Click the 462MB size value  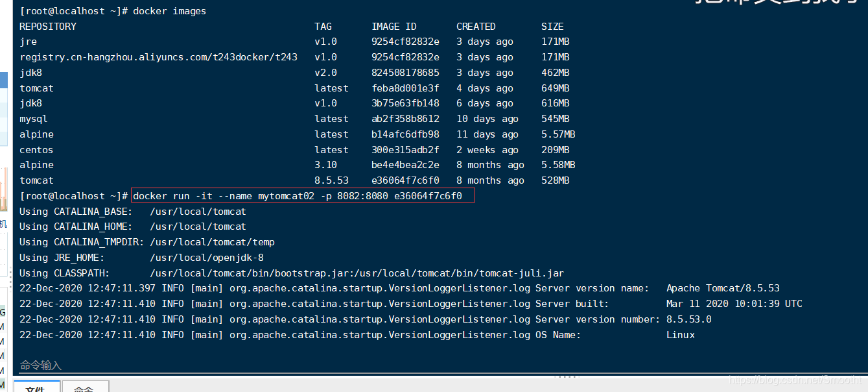(556, 73)
